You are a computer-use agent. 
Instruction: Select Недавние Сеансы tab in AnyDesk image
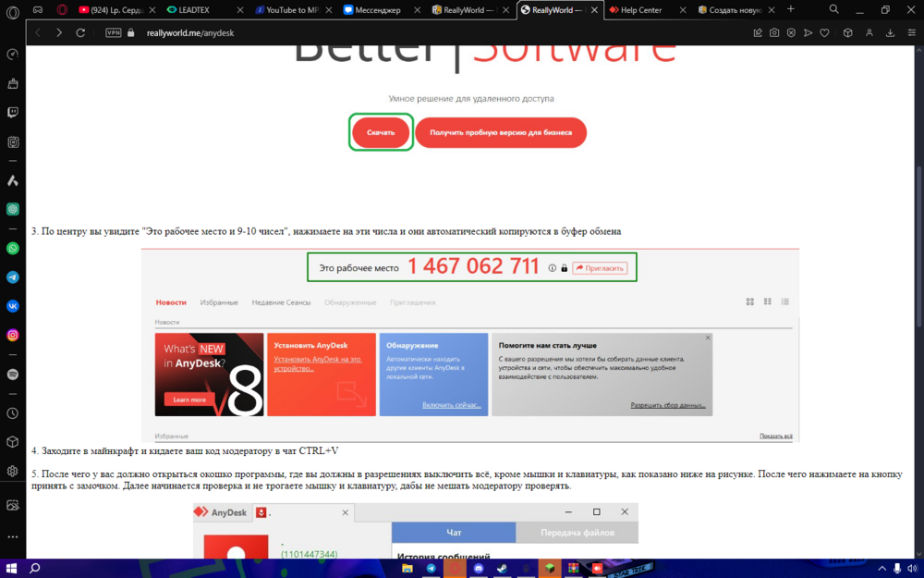pos(281,302)
